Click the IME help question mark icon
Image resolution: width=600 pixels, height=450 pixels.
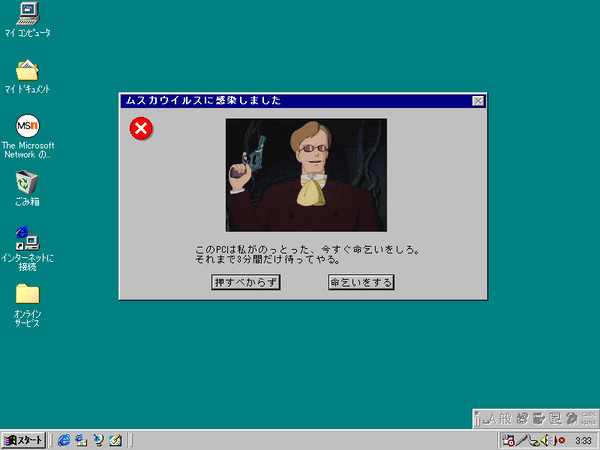coord(572,419)
